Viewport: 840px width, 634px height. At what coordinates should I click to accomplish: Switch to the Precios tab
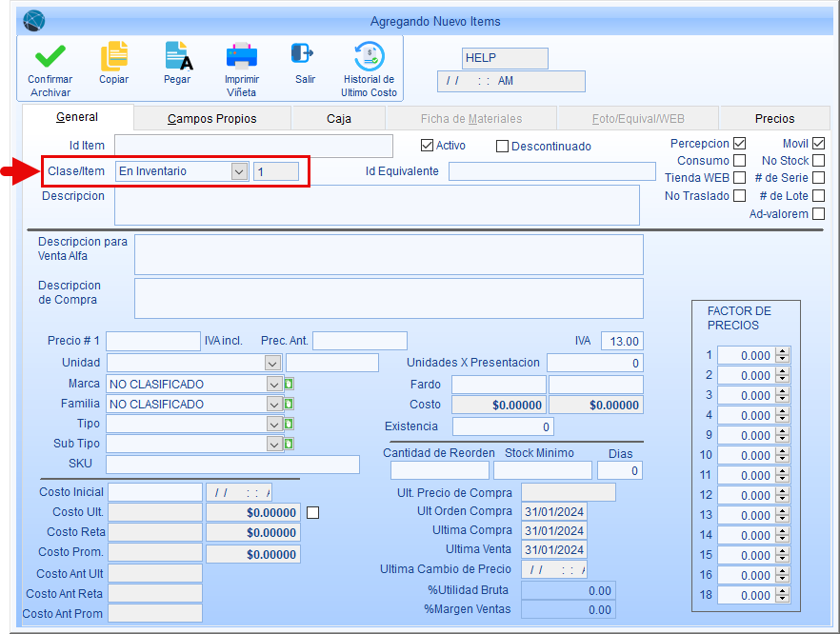tap(774, 118)
